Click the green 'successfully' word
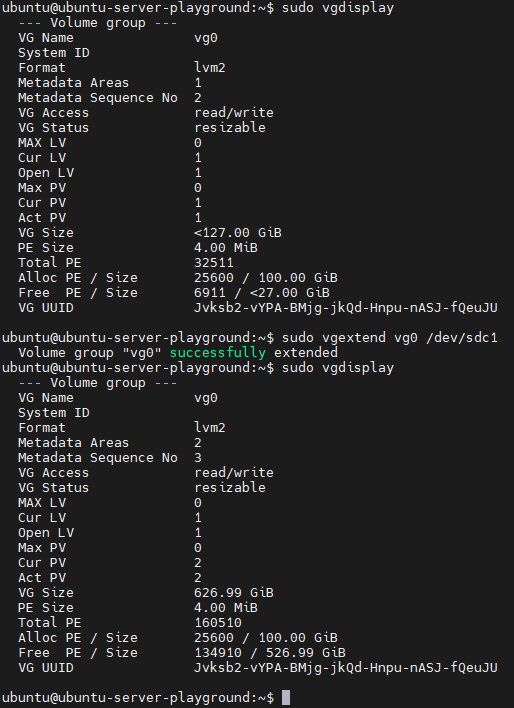The image size is (514, 708). coord(218,352)
